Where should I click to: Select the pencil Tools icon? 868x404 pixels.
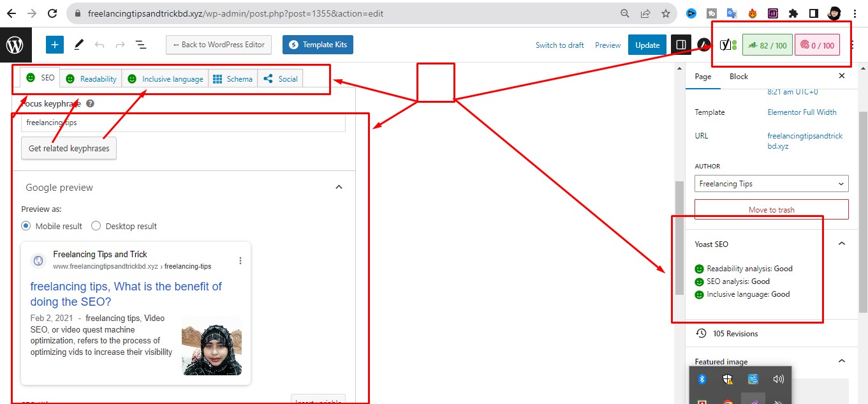click(x=79, y=45)
